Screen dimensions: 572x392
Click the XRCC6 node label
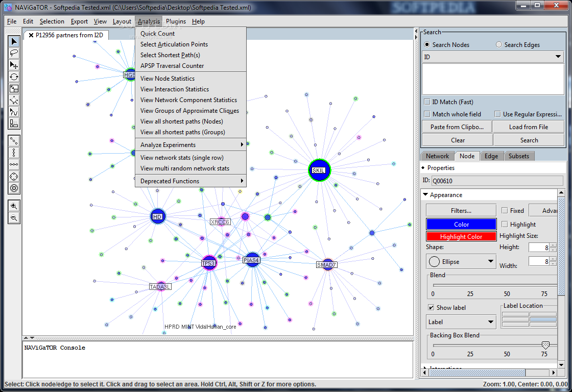pos(220,222)
